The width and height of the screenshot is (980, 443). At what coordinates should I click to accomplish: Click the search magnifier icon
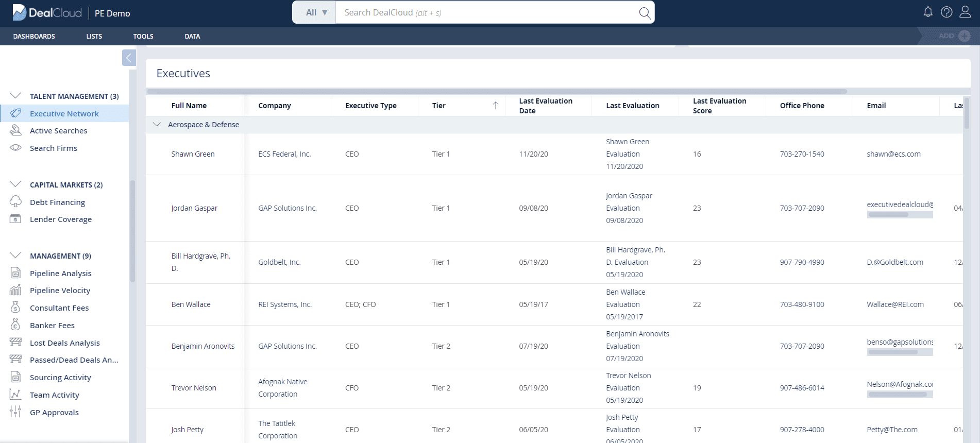pos(645,13)
